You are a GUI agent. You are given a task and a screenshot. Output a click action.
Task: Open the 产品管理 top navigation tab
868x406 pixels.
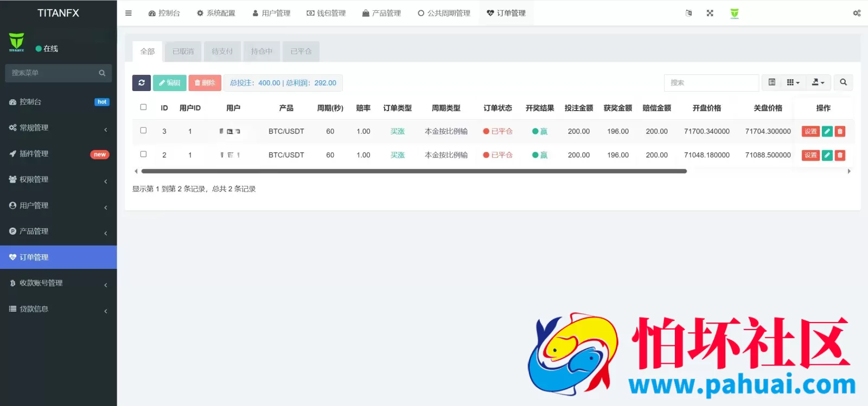tap(381, 13)
